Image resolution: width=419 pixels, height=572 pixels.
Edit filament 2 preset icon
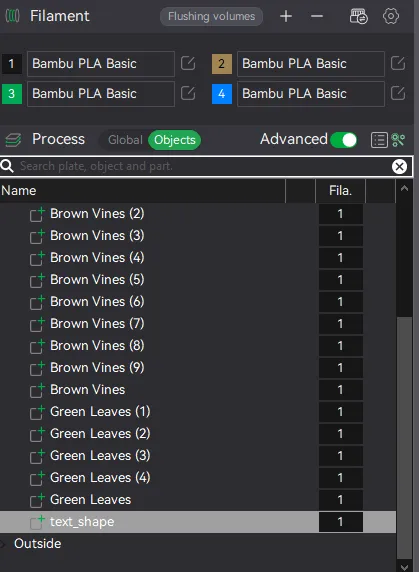(x=398, y=63)
